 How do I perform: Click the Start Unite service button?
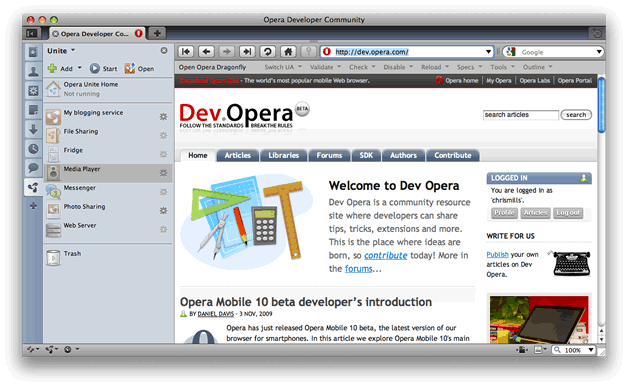click(x=103, y=69)
